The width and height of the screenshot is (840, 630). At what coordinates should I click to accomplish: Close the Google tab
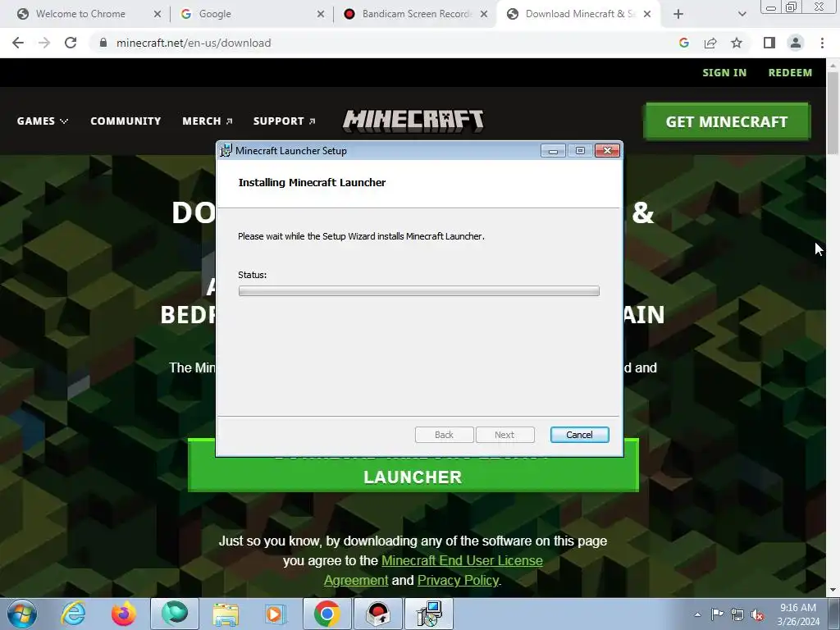321,14
